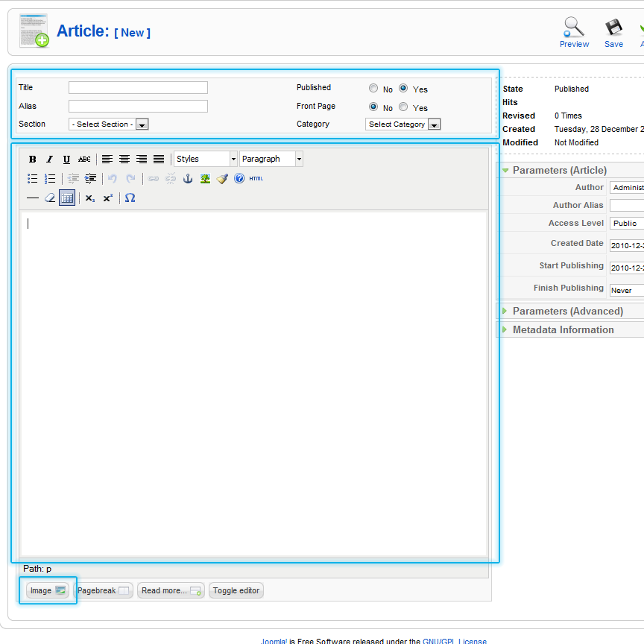
Task: Apply Strikethrough formatting
Action: pos(84,159)
